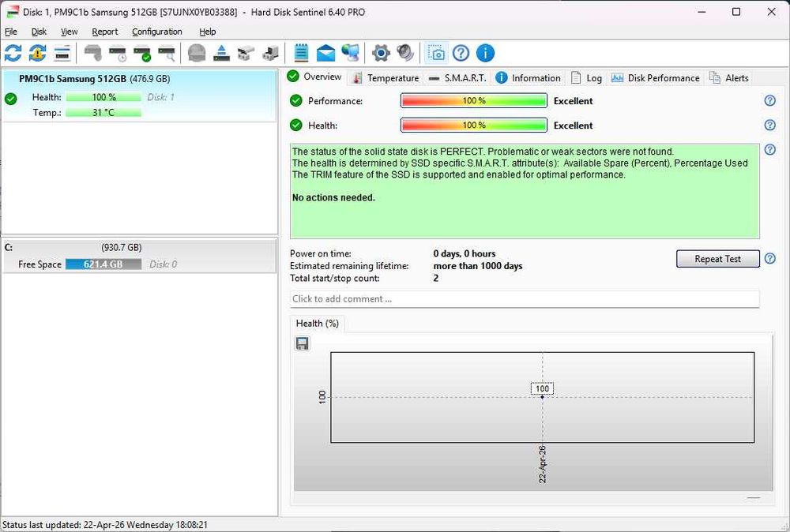This screenshot has height=532, width=790.
Task: Click the blue Refresh arrows toolbar icon
Action: pos(13,53)
